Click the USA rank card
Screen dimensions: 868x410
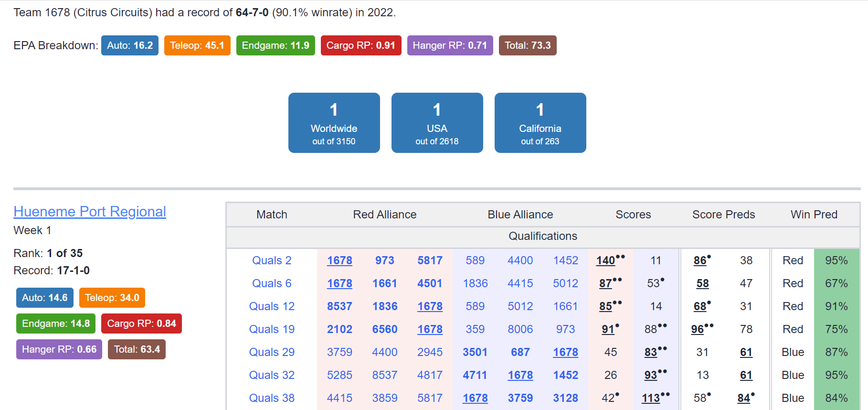point(437,123)
